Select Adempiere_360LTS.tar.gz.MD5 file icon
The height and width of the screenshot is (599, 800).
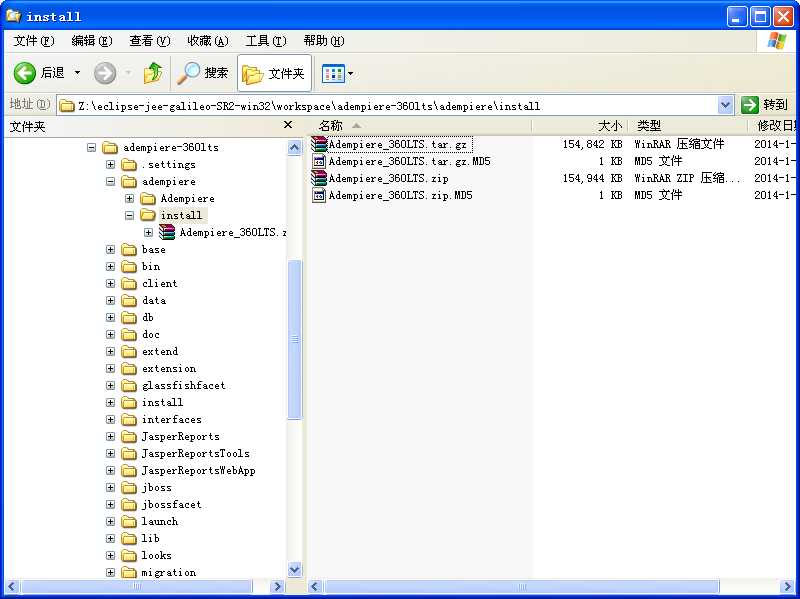(x=319, y=162)
